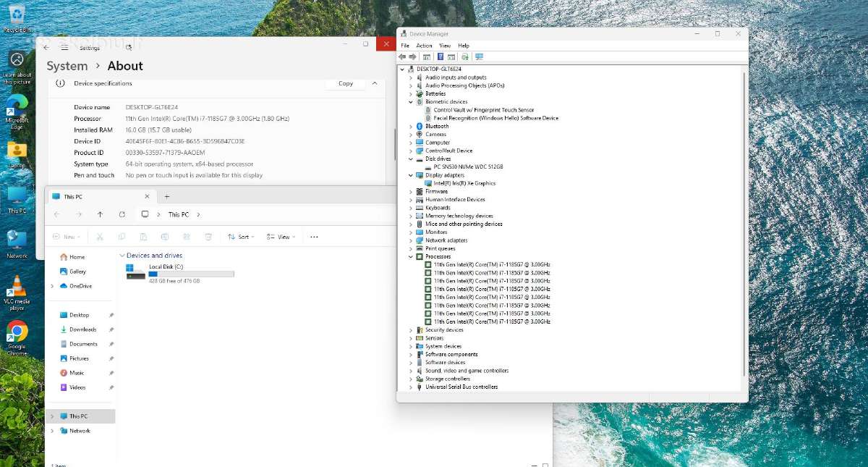This screenshot has width=868, height=467.
Task: Expand Universal Serial Bus controllers
Action: [x=411, y=387]
